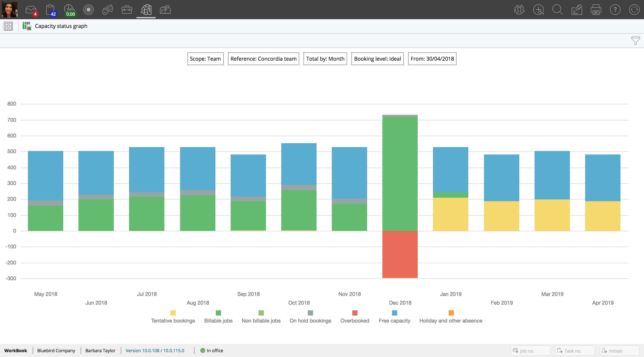Toggle the Free capacity legend series
The width and height of the screenshot is (644, 357).
click(394, 317)
